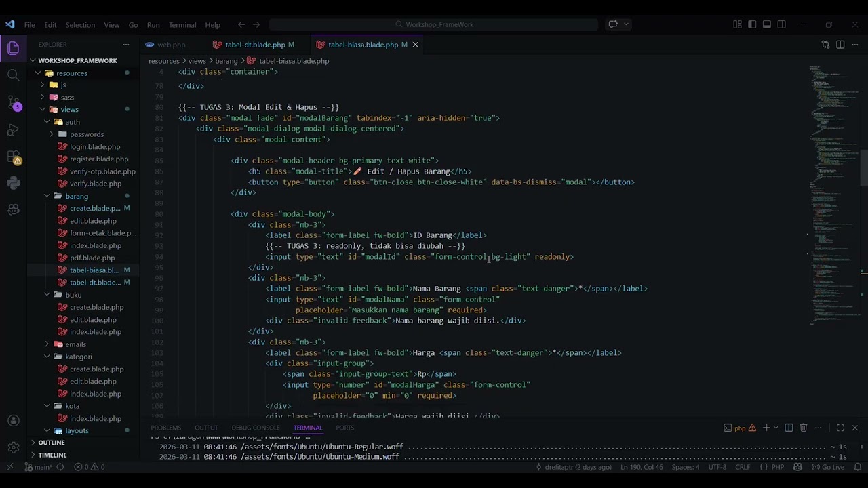Toggle the secondary side bar visibility
868x488 pixels.
click(x=782, y=24)
